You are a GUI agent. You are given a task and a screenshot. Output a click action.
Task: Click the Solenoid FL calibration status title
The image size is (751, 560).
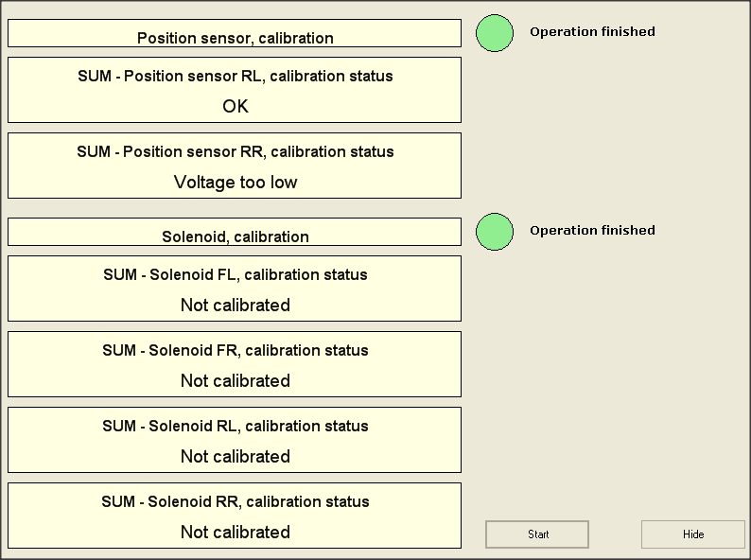(235, 274)
